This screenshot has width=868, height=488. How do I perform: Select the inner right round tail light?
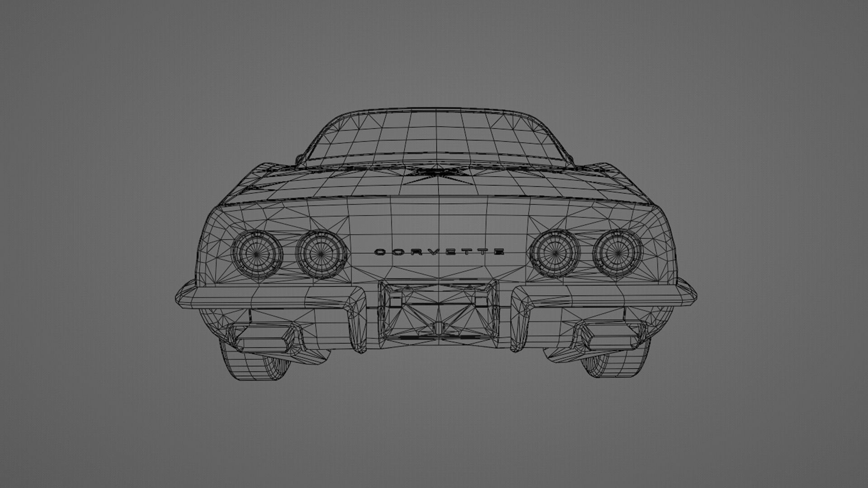[x=554, y=253]
